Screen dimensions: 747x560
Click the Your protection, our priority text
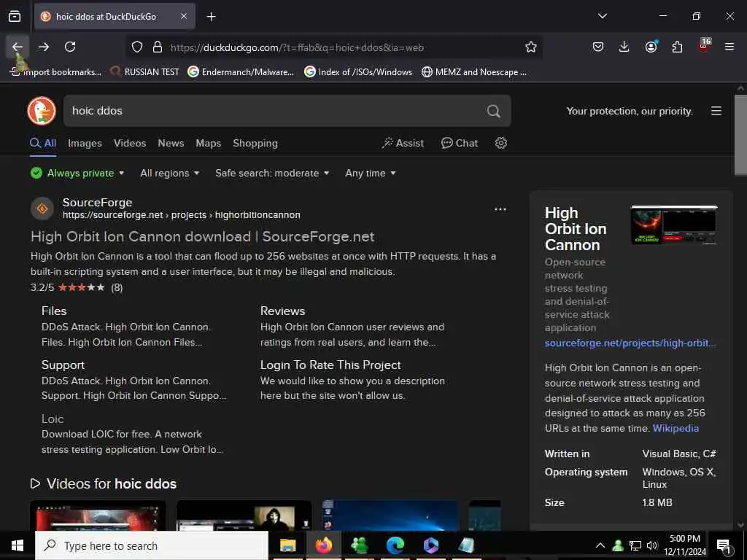click(x=630, y=111)
